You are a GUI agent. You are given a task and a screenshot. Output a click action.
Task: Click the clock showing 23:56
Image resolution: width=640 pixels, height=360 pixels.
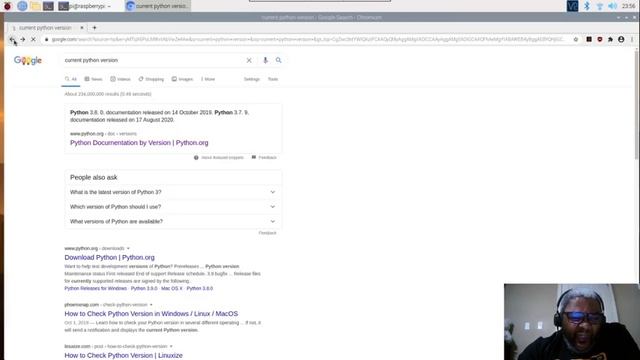[629, 6]
